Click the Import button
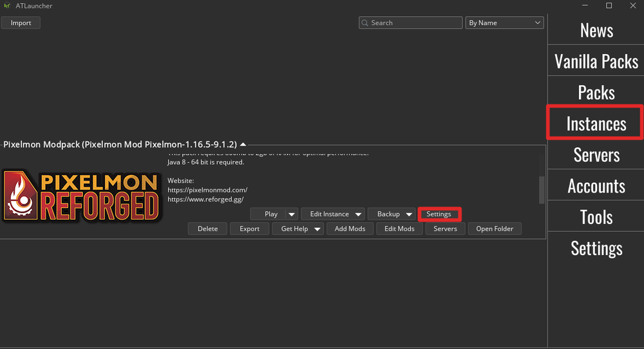This screenshot has height=349, width=644. (x=21, y=23)
